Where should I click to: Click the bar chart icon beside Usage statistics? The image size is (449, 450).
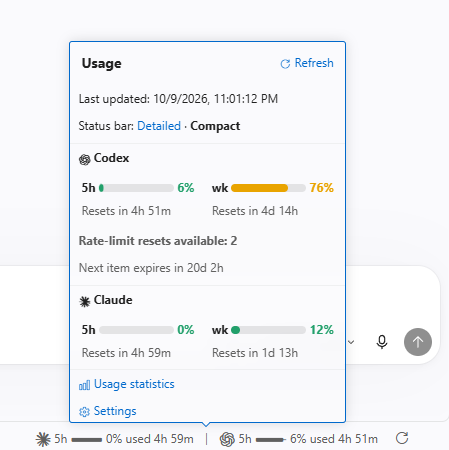84,385
